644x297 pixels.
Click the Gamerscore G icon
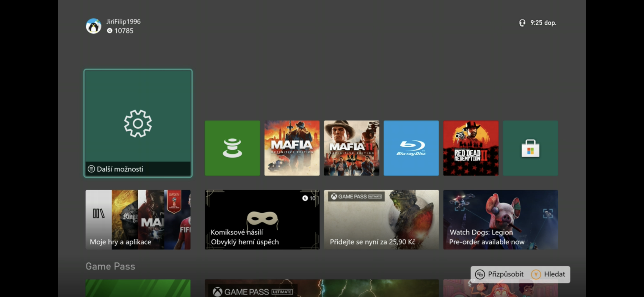109,31
